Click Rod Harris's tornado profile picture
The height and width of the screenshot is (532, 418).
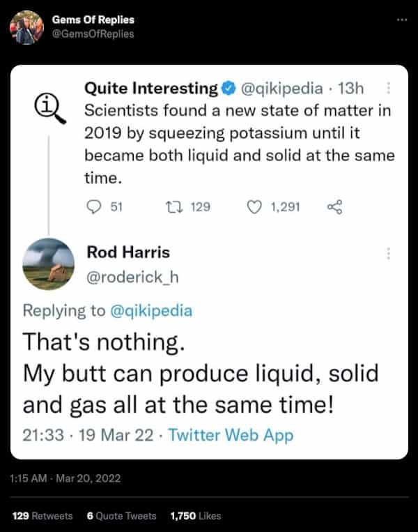pos(48,267)
